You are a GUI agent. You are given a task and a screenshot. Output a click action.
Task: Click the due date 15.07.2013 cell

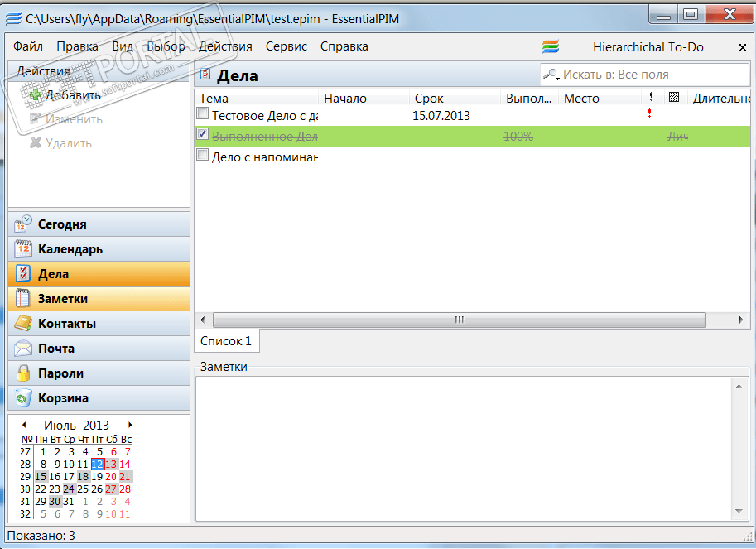tap(441, 116)
